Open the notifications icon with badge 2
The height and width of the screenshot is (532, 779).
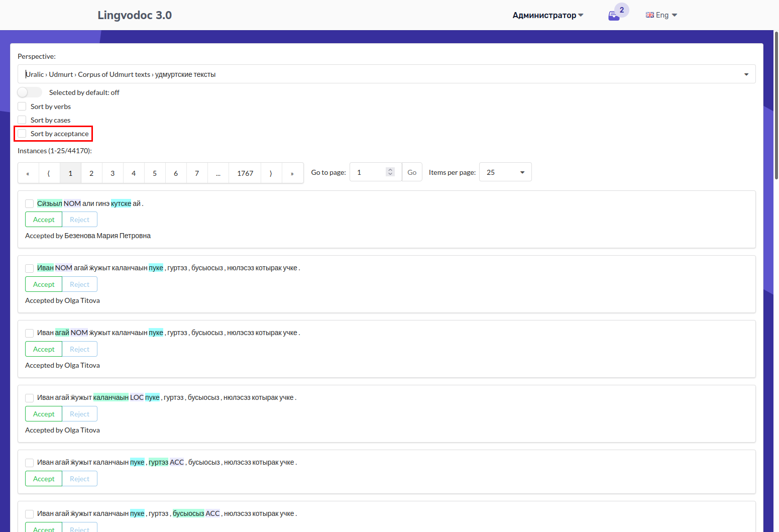(x=614, y=16)
